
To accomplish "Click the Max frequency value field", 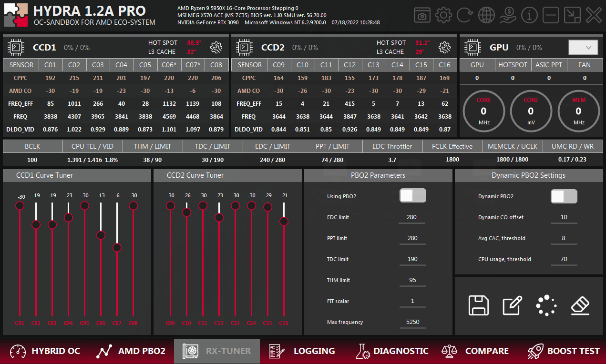I will 412,322.
